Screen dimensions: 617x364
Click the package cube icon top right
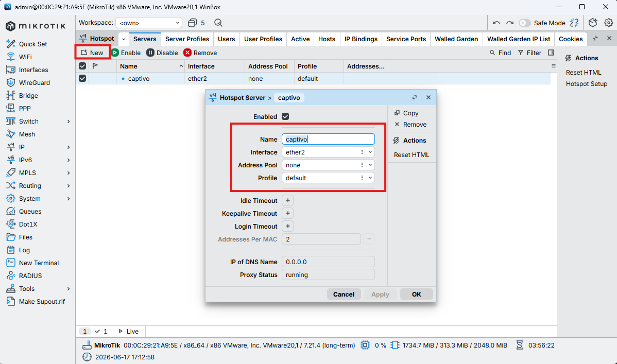pyautogui.click(x=593, y=23)
